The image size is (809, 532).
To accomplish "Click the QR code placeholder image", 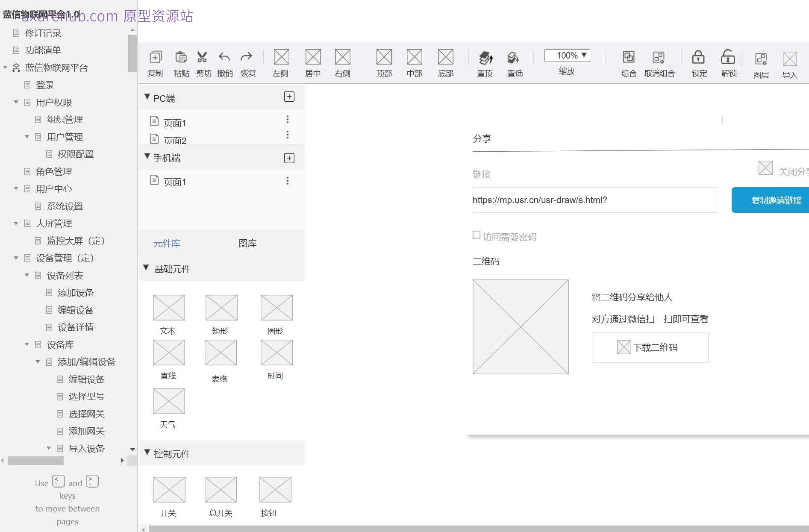I will pos(521,327).
